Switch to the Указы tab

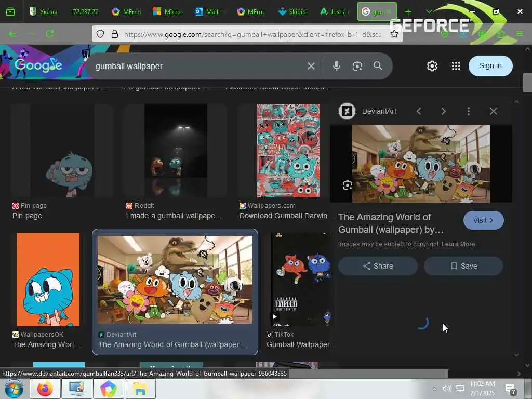(44, 12)
